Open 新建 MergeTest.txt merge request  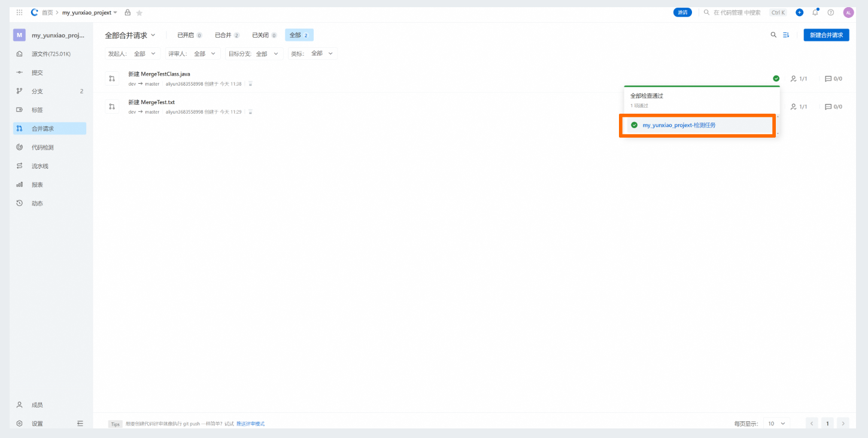[x=151, y=102]
